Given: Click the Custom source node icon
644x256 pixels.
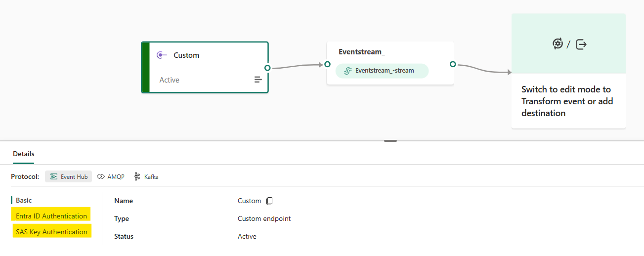Looking at the screenshot, I should pyautogui.click(x=162, y=55).
